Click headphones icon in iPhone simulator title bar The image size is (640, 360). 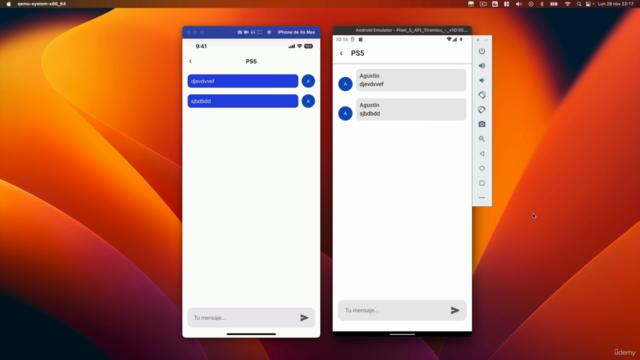(253, 32)
